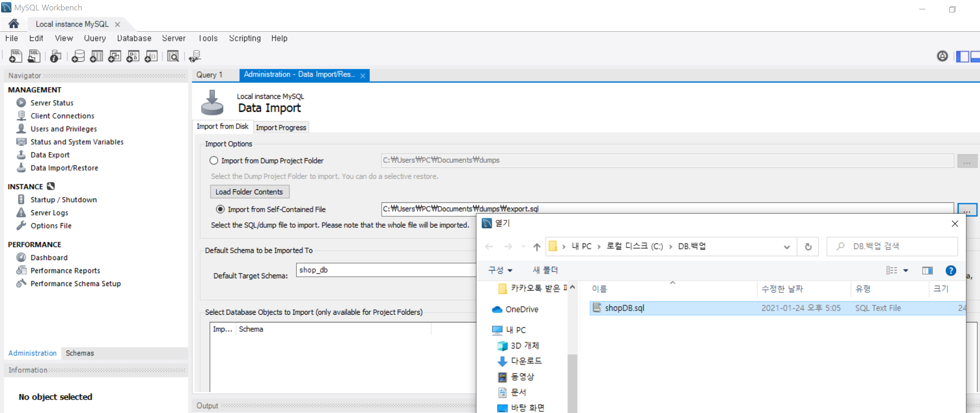
Task: Select the Import from Dump Project Folder radio
Action: click(214, 161)
